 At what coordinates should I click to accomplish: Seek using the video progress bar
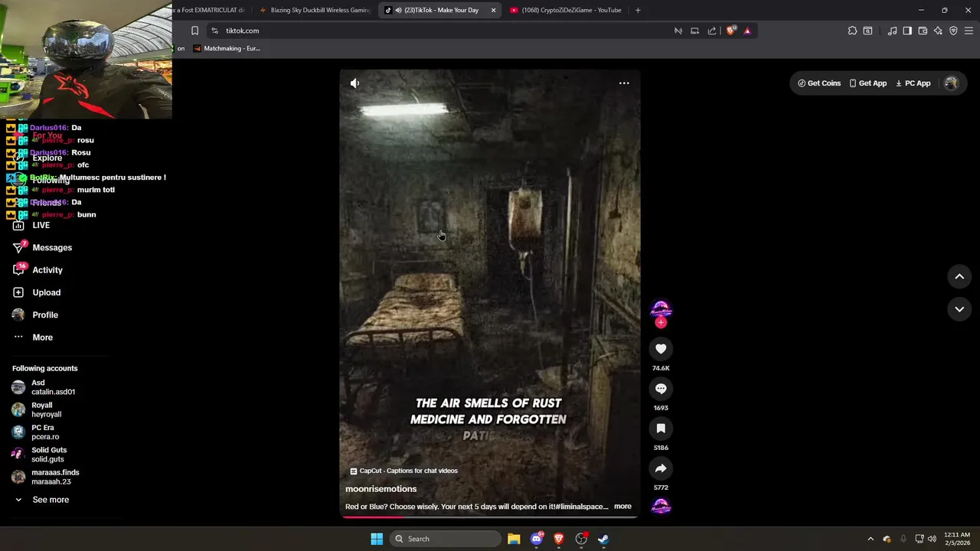[490, 517]
